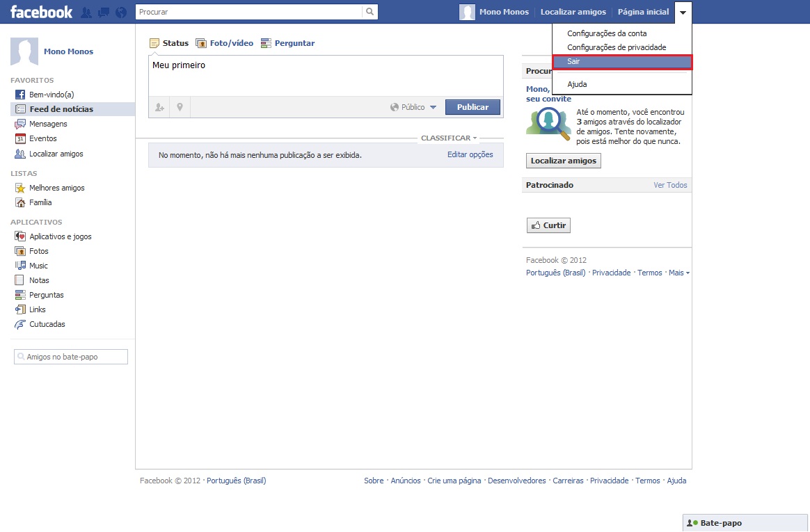Viewport: 810px width, 532px height.
Task: Open Ver Todos sponsored link
Action: tap(670, 185)
